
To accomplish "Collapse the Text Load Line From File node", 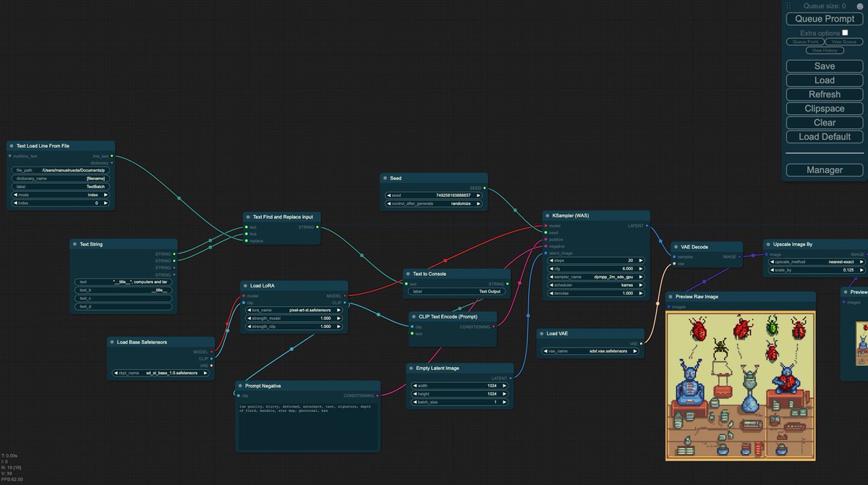I will tap(12, 145).
